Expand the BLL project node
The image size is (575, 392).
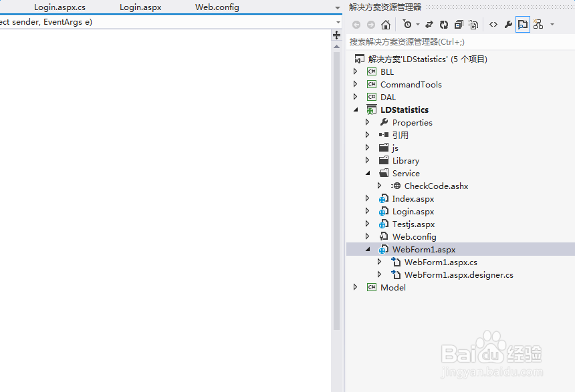(x=355, y=71)
